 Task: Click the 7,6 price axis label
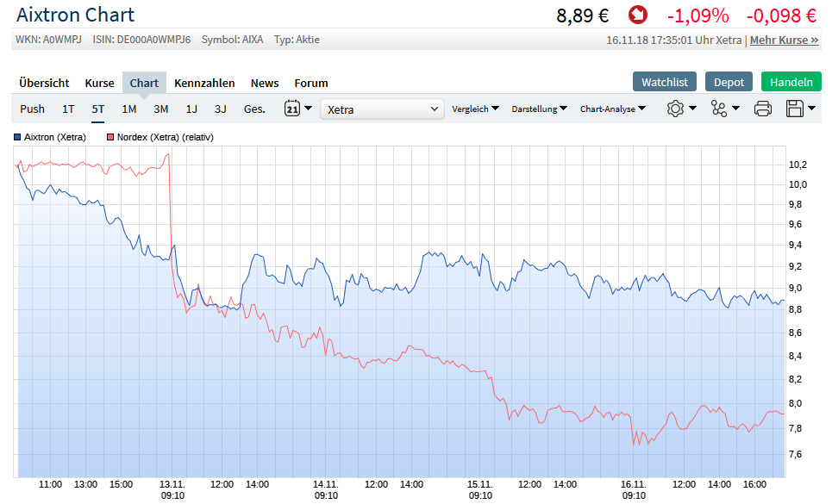(796, 454)
